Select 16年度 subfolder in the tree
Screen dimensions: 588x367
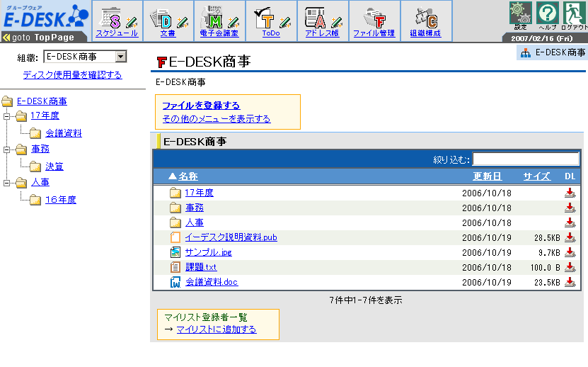tap(61, 200)
